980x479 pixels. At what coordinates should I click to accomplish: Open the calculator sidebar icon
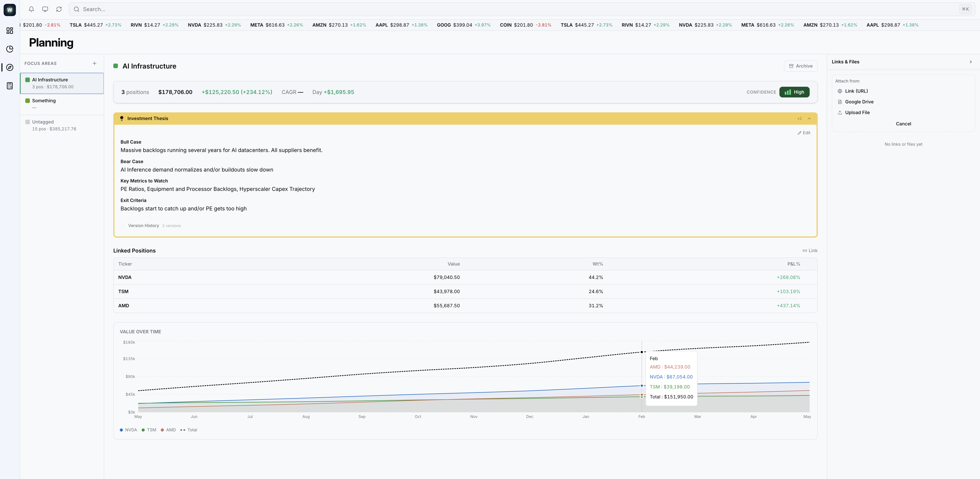[10, 86]
